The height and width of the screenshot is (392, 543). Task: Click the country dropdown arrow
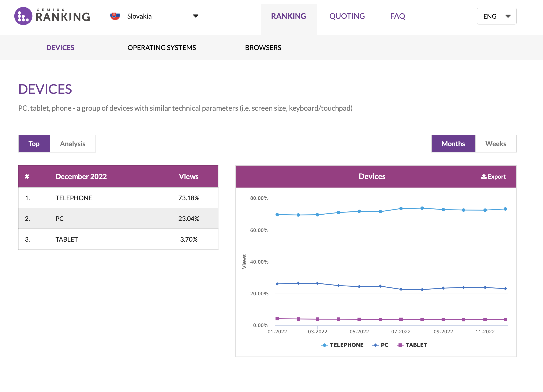196,16
